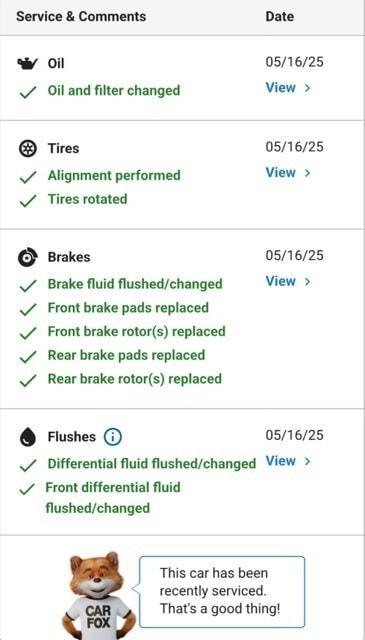
Task: Select the Date column header
Action: coord(280,17)
